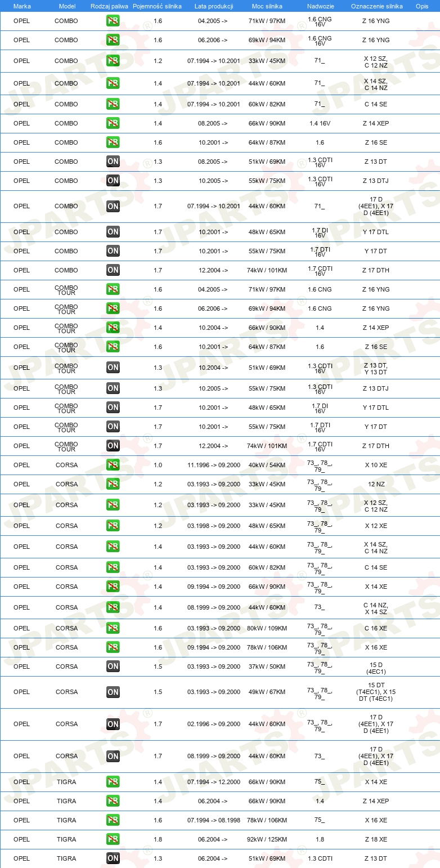Click petrol icon in COMBO 06.2006 1.6 CNG 16V row
This screenshot has width=440, height=868.
pyautogui.click(x=113, y=40)
